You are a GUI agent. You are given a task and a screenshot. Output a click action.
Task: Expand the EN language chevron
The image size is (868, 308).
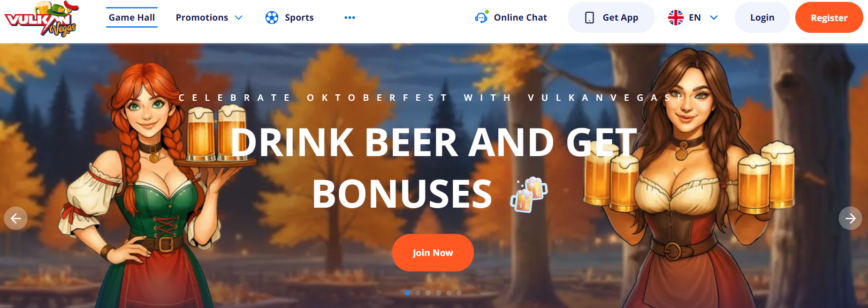[x=714, y=17]
